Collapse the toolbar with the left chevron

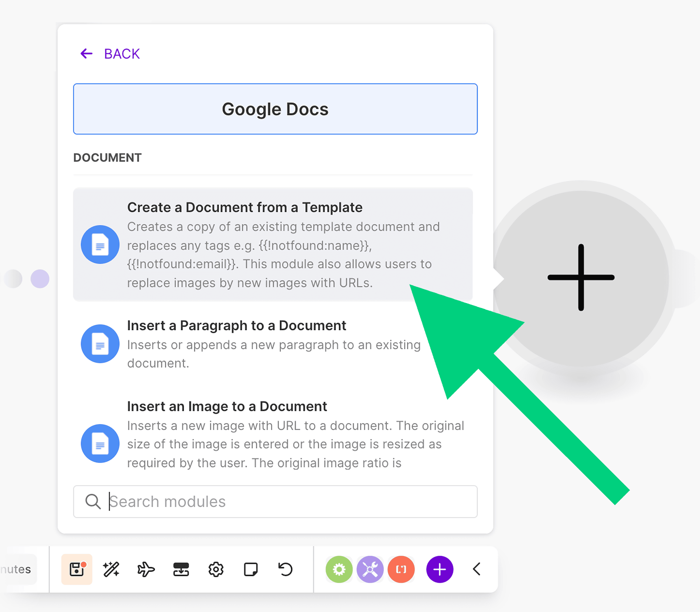[x=476, y=569]
